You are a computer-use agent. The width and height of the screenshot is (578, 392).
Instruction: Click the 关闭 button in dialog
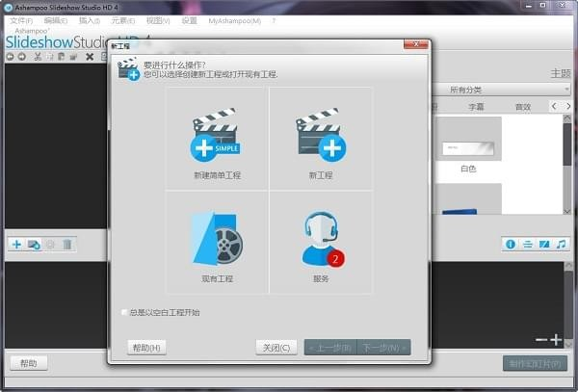276,347
